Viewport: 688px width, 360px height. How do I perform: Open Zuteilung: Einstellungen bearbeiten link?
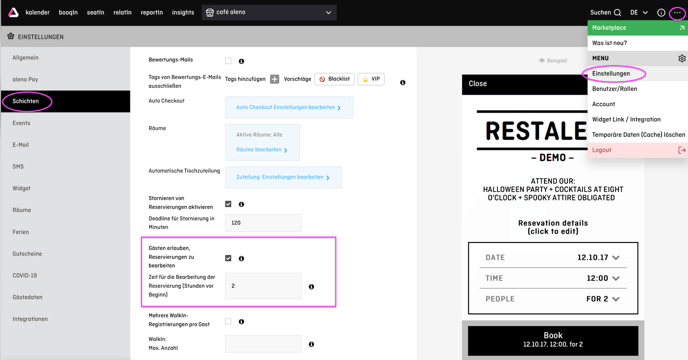coord(283,177)
